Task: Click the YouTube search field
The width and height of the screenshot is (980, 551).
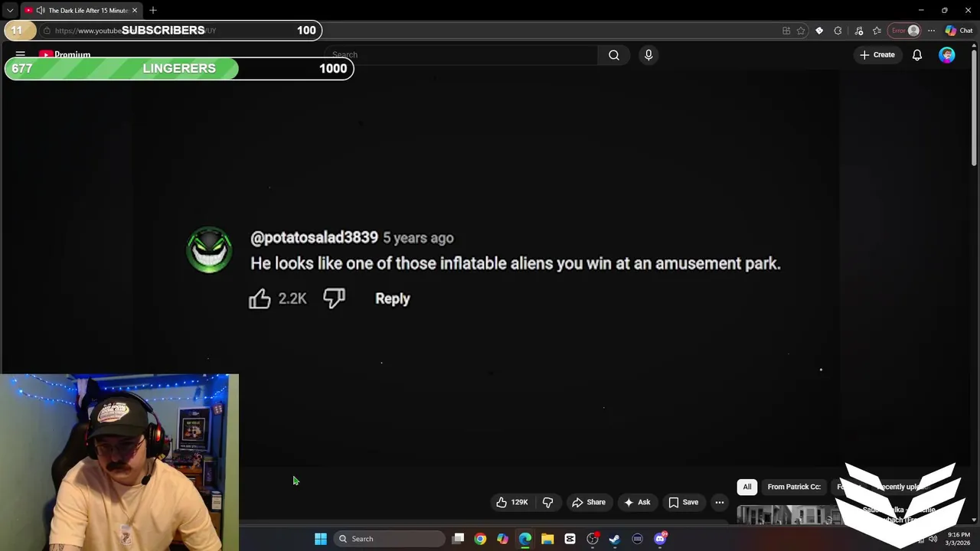Action: [x=461, y=55]
